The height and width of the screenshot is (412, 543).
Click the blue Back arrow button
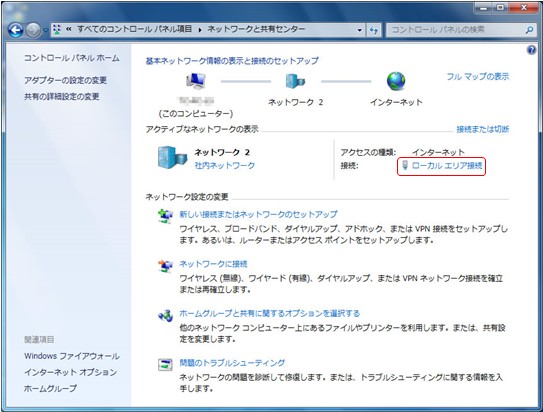15,30
